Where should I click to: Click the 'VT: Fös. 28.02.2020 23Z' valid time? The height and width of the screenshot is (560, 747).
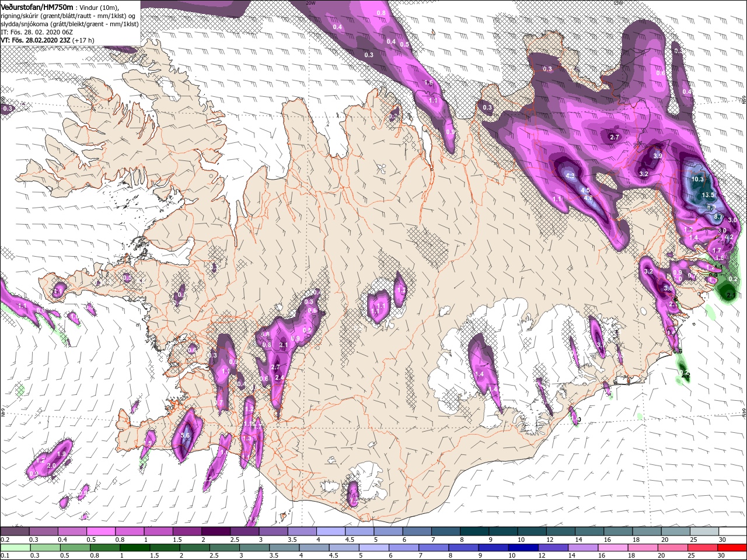click(x=35, y=40)
